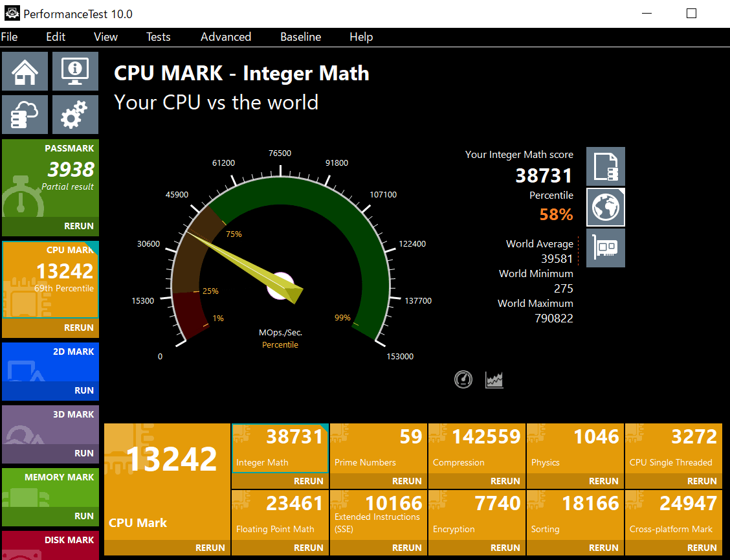Click the orange Percentile gauge label
This screenshot has height=560, width=730.
click(x=280, y=345)
